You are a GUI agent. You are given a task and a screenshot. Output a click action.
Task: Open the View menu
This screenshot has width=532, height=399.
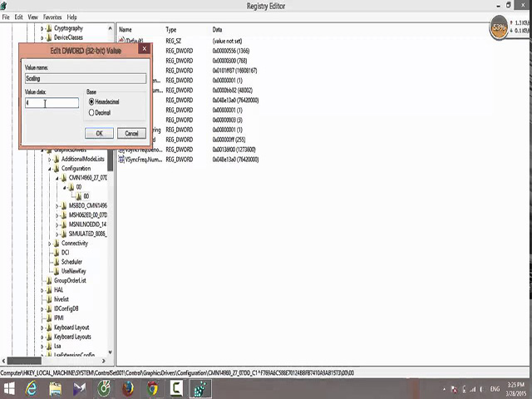33,17
